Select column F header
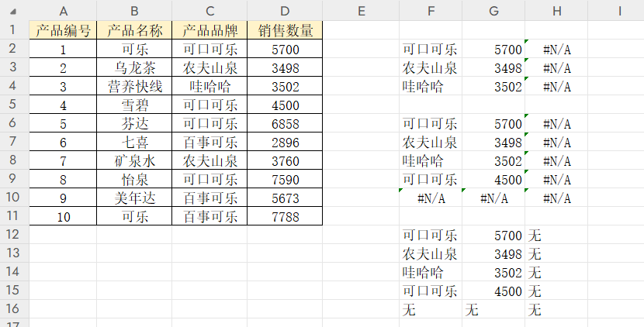This screenshot has height=327, width=644. (431, 10)
